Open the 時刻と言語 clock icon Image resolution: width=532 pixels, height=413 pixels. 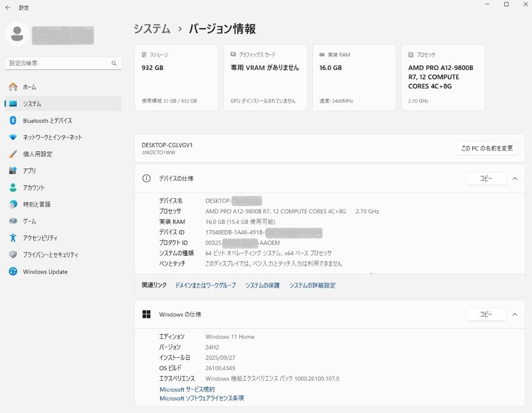click(13, 205)
